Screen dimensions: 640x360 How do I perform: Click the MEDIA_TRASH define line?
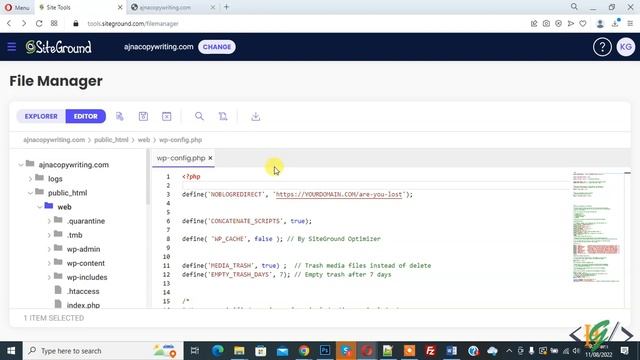(x=306, y=266)
